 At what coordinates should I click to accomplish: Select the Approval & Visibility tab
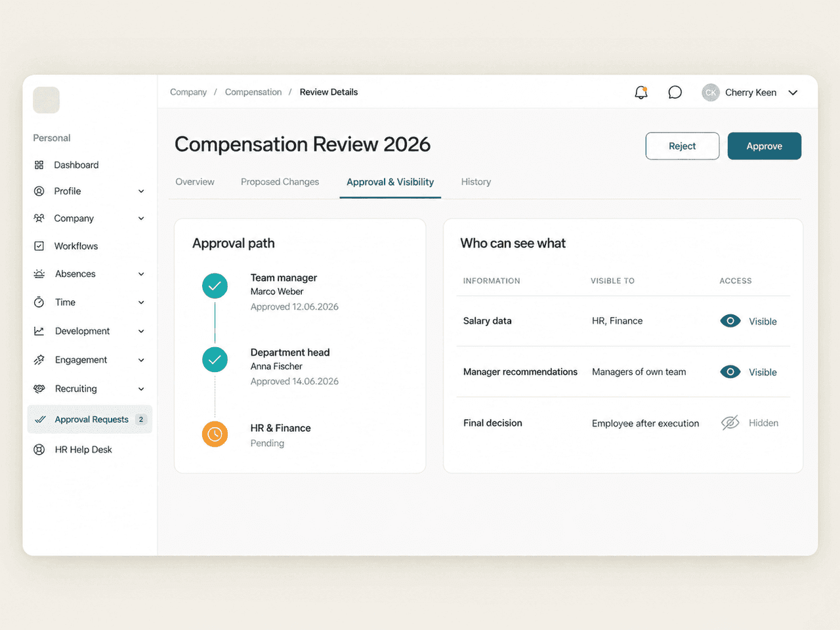click(x=390, y=182)
